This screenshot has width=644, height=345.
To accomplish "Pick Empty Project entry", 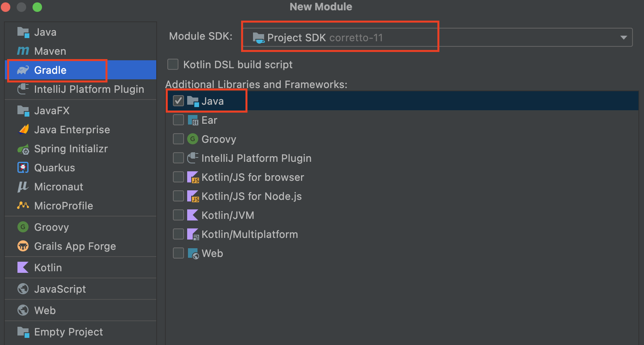I will pos(80,332).
